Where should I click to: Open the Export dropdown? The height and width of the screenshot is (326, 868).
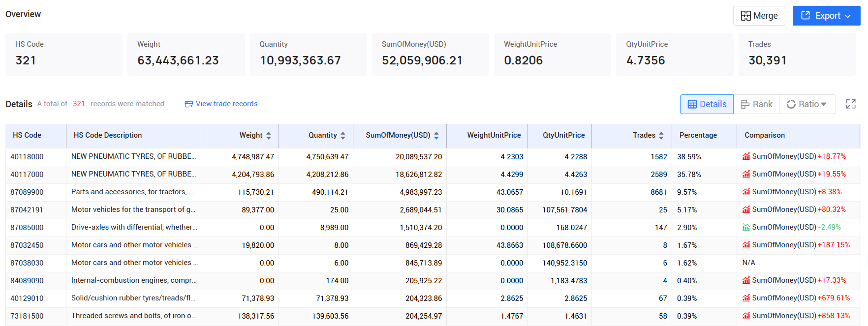826,16
